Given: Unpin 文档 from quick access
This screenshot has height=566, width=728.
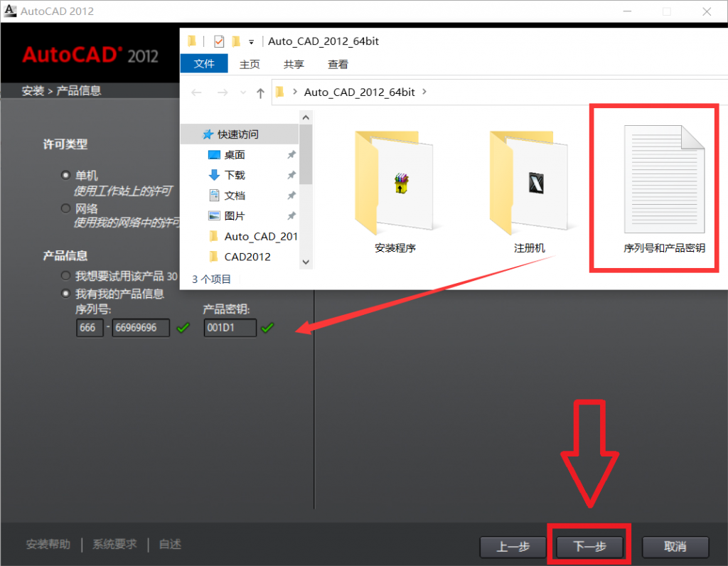Looking at the screenshot, I should pyautogui.click(x=291, y=196).
